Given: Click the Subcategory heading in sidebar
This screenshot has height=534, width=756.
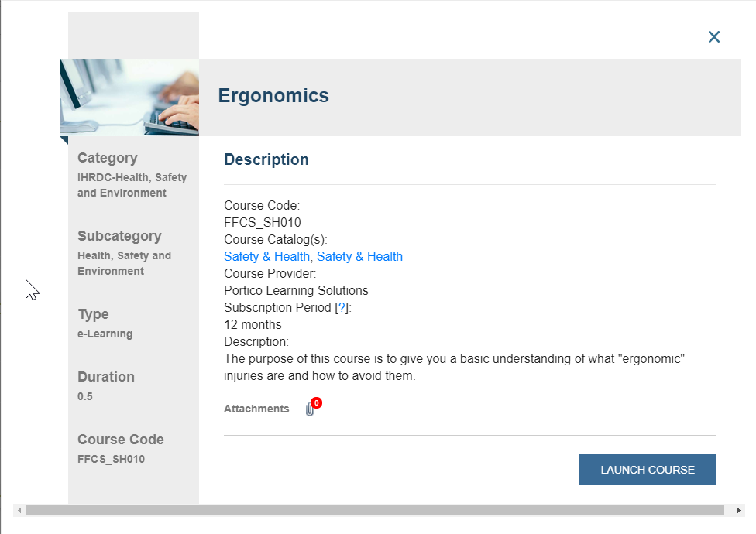Looking at the screenshot, I should (119, 236).
